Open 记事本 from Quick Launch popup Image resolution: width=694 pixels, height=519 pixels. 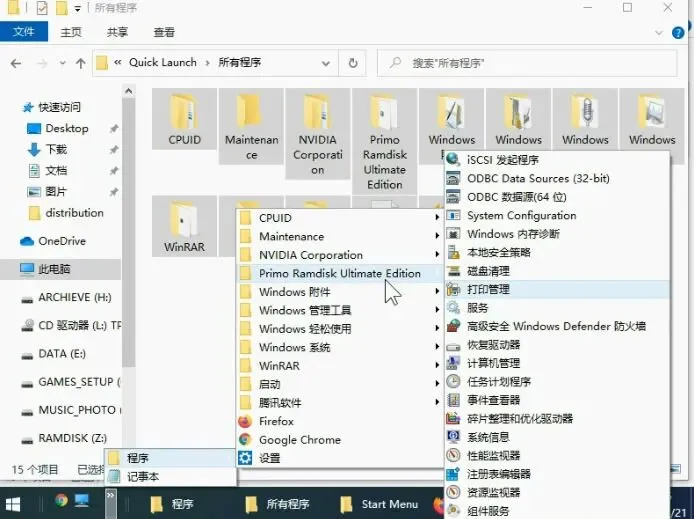click(170, 477)
